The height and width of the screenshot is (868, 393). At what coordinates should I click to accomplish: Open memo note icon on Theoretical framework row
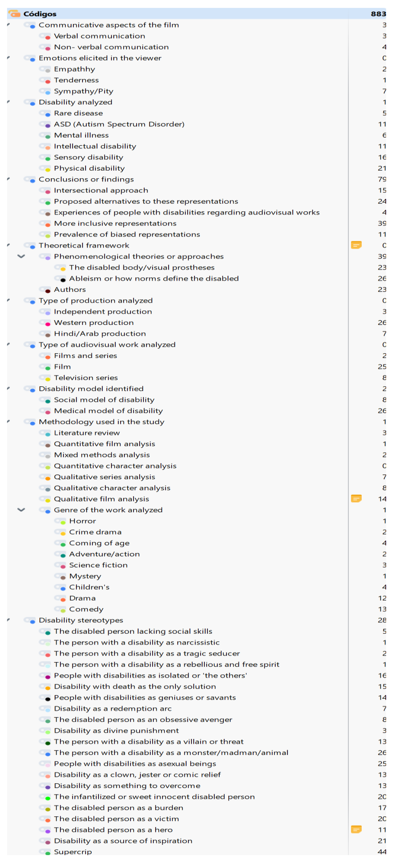click(356, 245)
